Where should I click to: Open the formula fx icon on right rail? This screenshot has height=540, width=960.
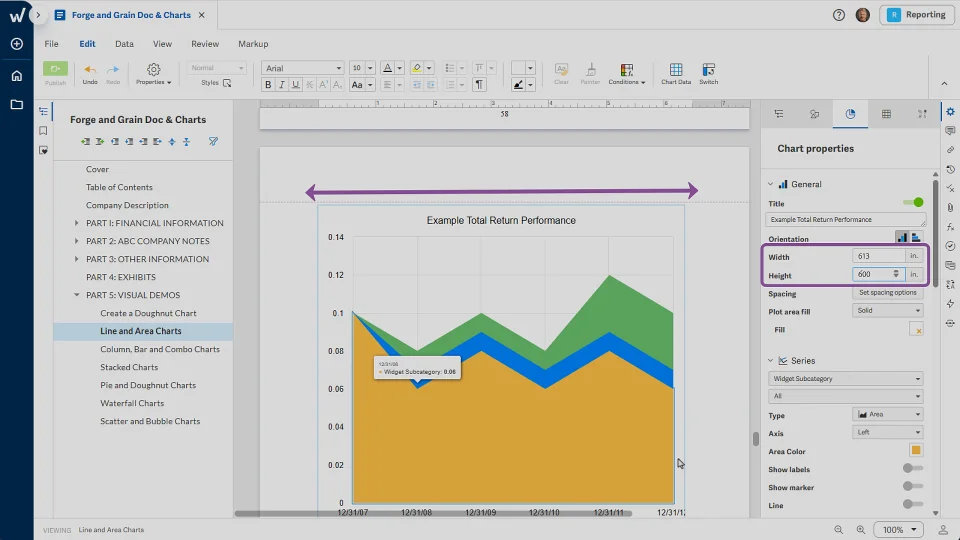[950, 227]
